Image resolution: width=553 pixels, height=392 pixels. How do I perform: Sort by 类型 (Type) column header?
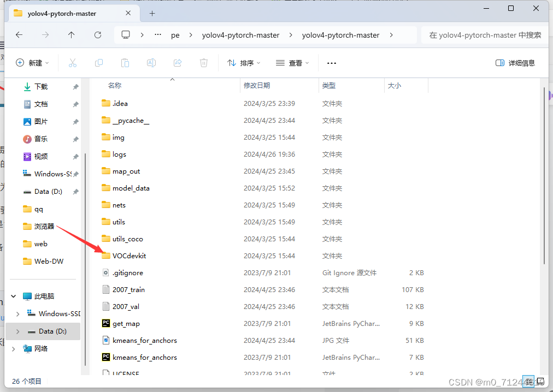[329, 86]
